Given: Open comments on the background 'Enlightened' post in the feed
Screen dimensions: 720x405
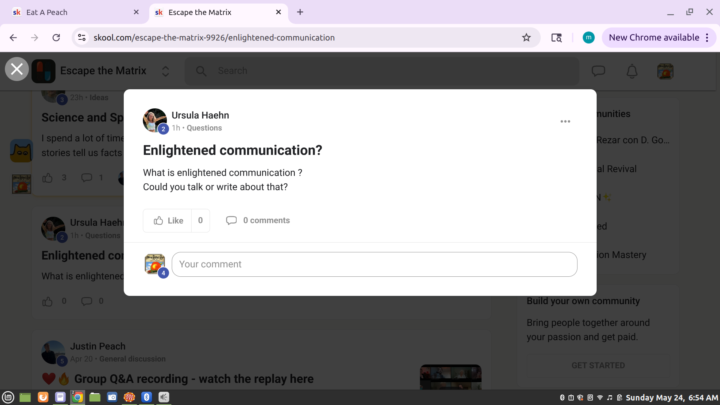Looking at the screenshot, I should [86, 301].
